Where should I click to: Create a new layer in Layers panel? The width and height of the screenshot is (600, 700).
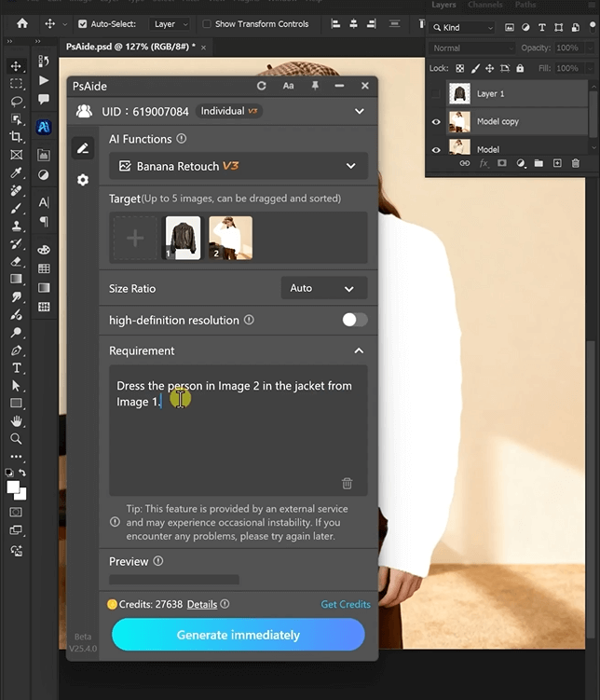(557, 163)
